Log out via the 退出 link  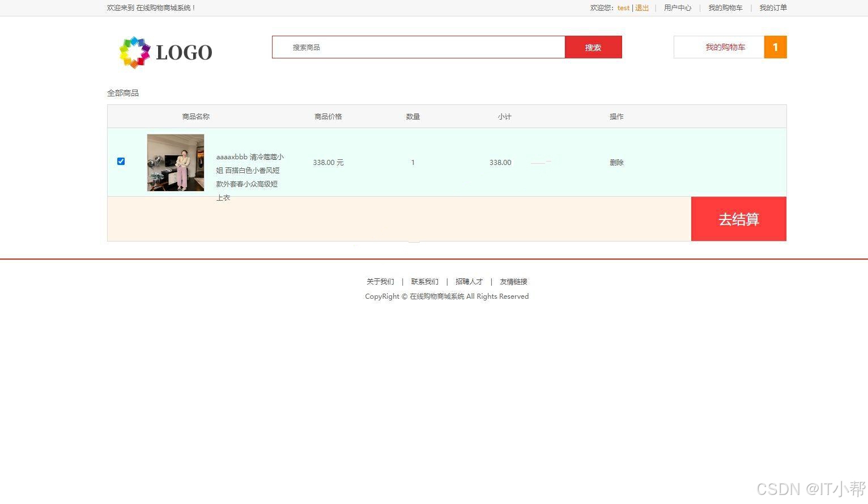(x=642, y=8)
